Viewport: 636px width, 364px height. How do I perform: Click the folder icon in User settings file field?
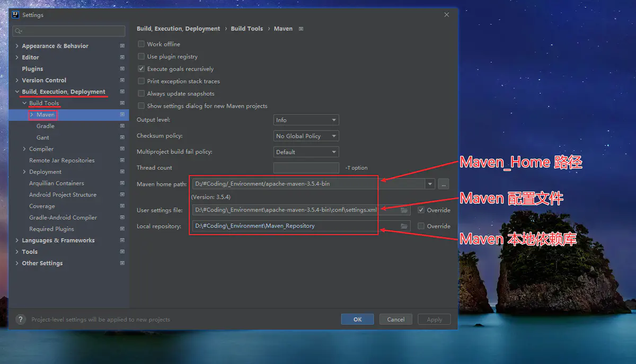(404, 210)
